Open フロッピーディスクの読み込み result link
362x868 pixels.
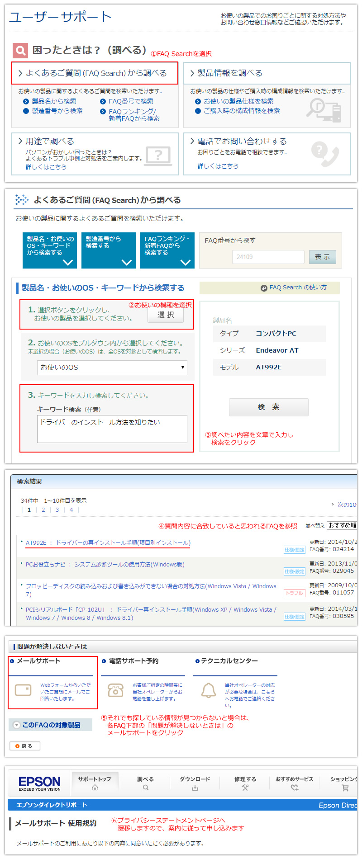pyautogui.click(x=151, y=590)
